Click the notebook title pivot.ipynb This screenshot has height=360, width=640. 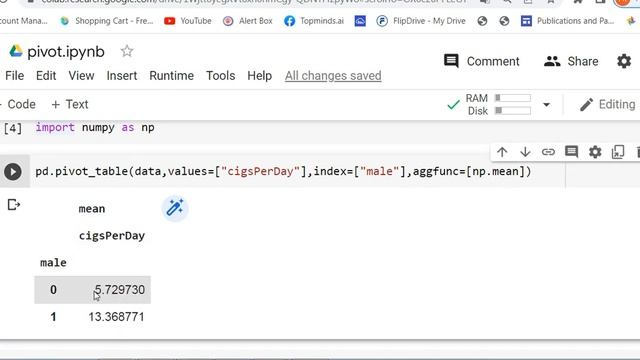(66, 52)
